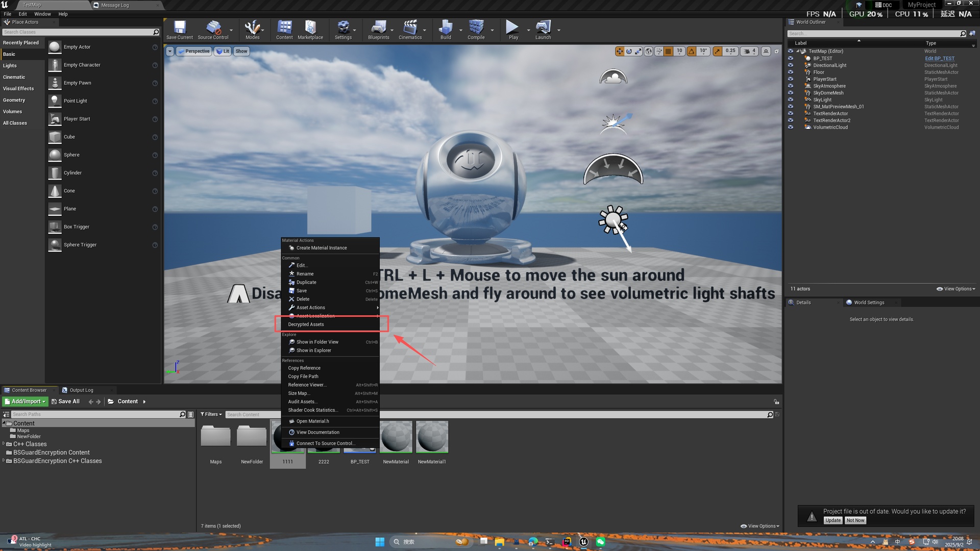Expand the C++ Classes tree folder
This screenshot has width=980, height=551.
(4, 444)
